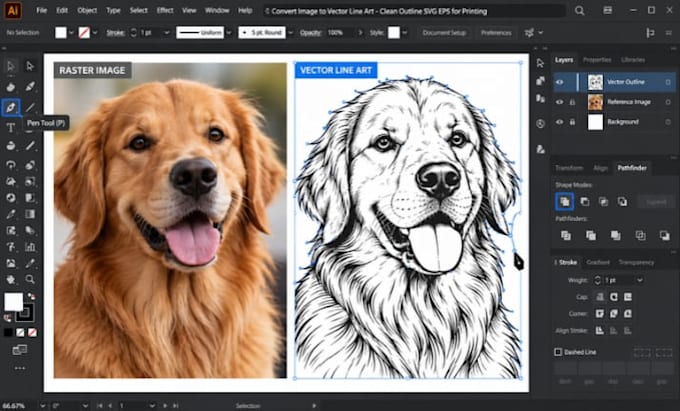Click the Exclude shape mode icon
The width and height of the screenshot is (680, 411).
point(622,202)
